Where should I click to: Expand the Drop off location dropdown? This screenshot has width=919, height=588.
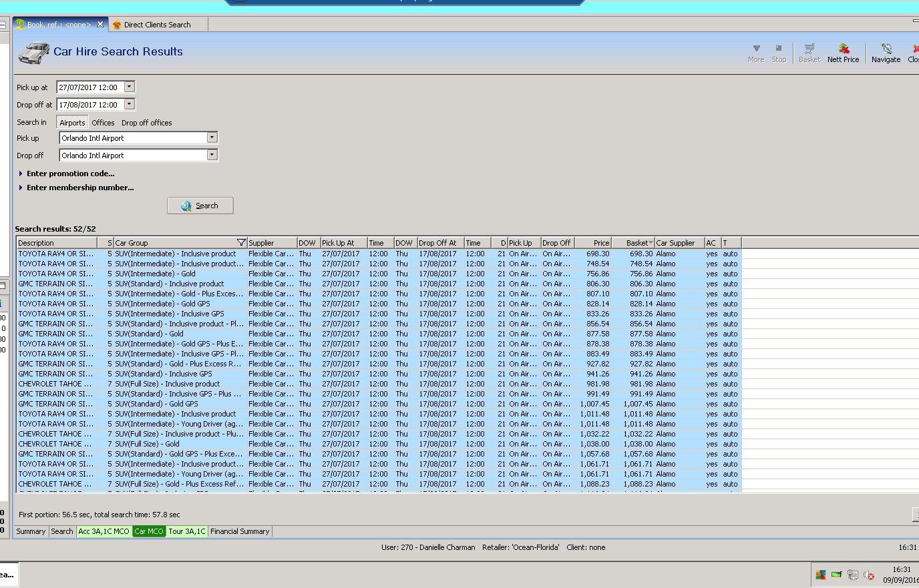tap(212, 155)
